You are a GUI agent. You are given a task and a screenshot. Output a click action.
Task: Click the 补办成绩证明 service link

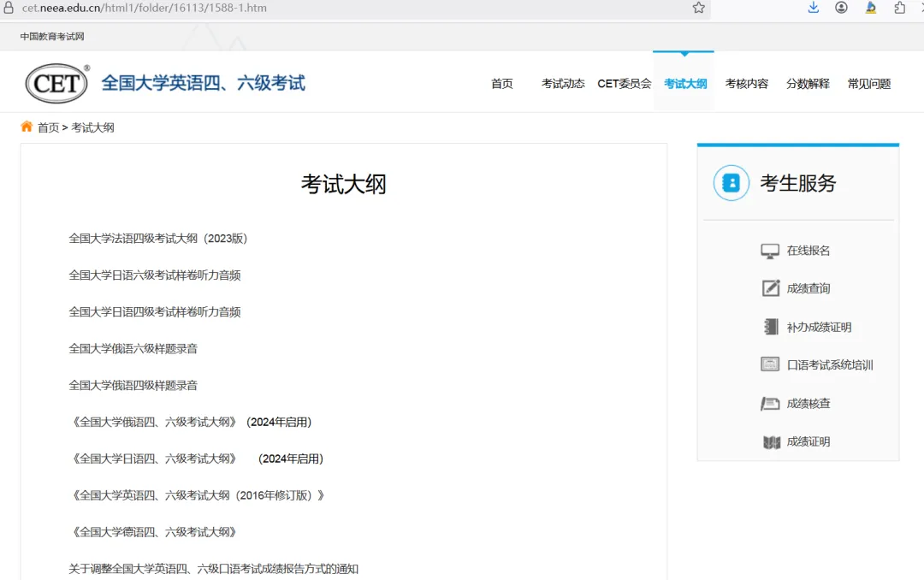click(819, 327)
